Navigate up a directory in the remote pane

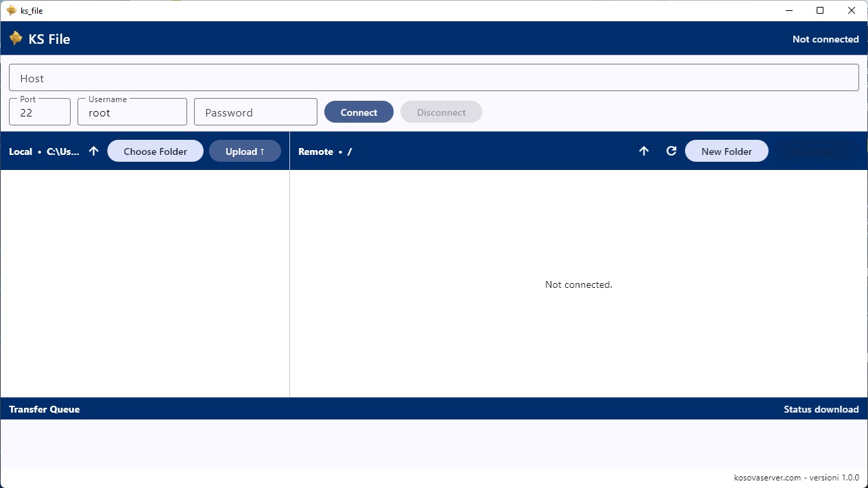[x=644, y=151]
